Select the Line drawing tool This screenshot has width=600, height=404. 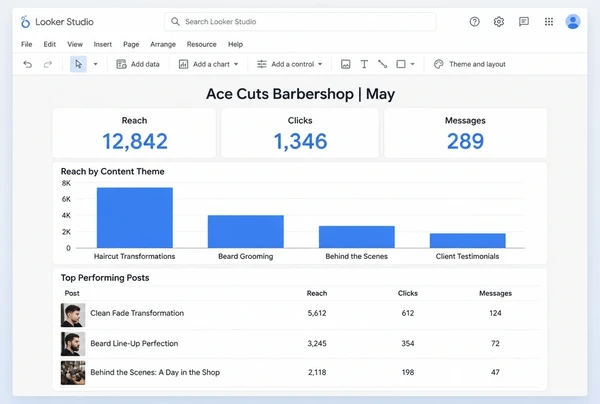[x=382, y=64]
